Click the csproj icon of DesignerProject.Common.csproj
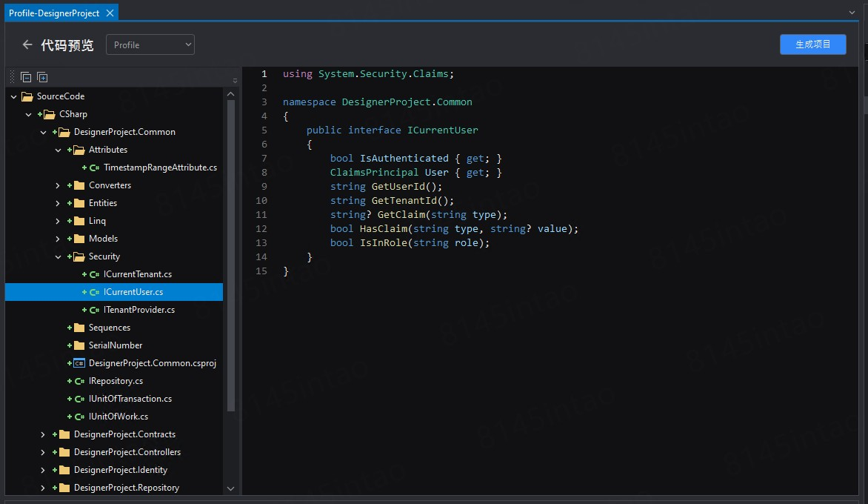 click(79, 363)
